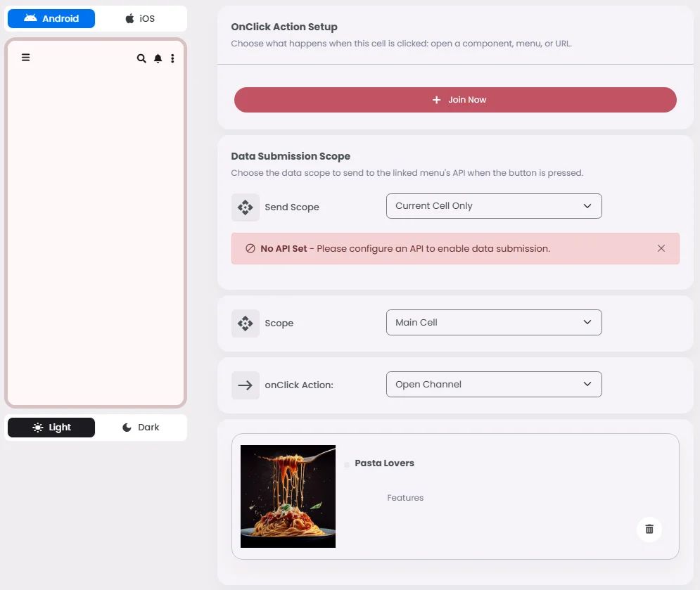This screenshot has height=590, width=700.
Task: Click the onClick Action arrow icon
Action: 245,385
